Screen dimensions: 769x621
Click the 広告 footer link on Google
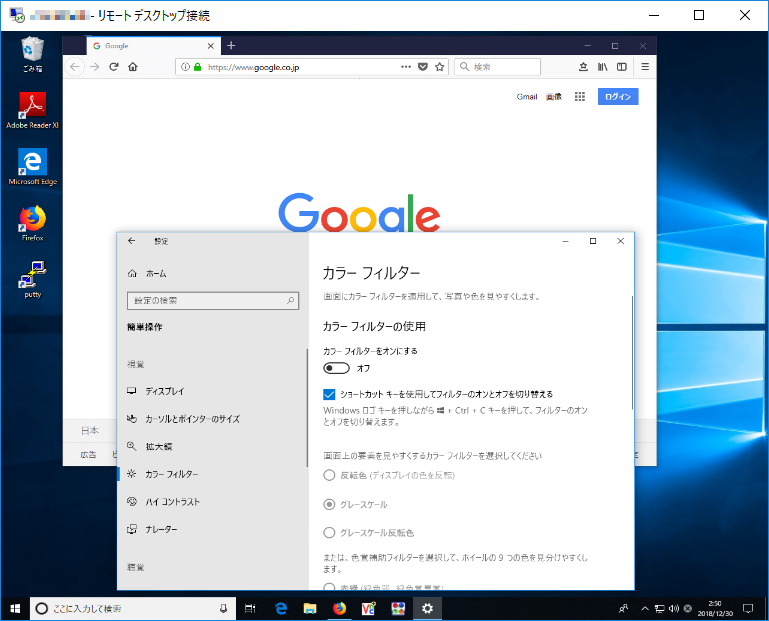click(x=88, y=455)
